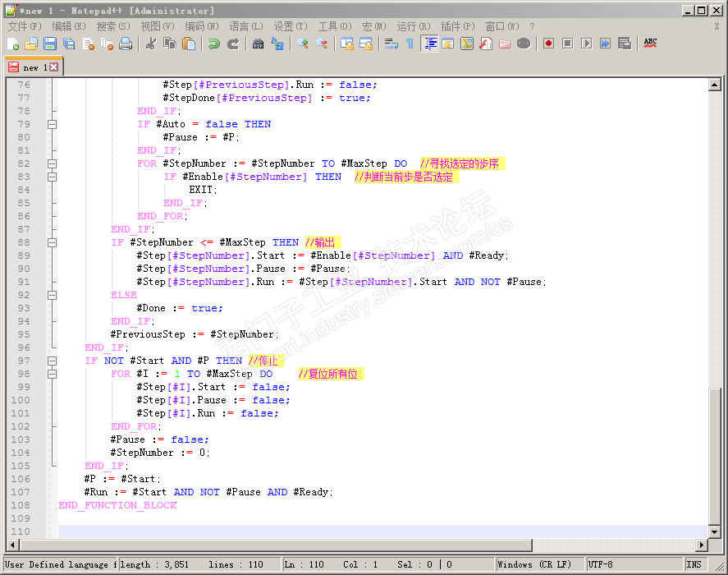This screenshot has width=728, height=575.
Task: Click the Cut scissors icon
Action: coord(151,44)
